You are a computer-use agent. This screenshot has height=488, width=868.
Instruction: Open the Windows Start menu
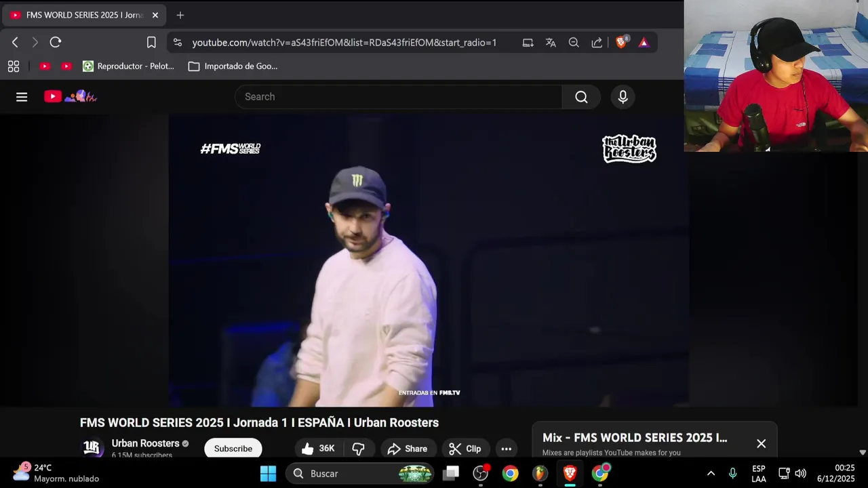(268, 473)
